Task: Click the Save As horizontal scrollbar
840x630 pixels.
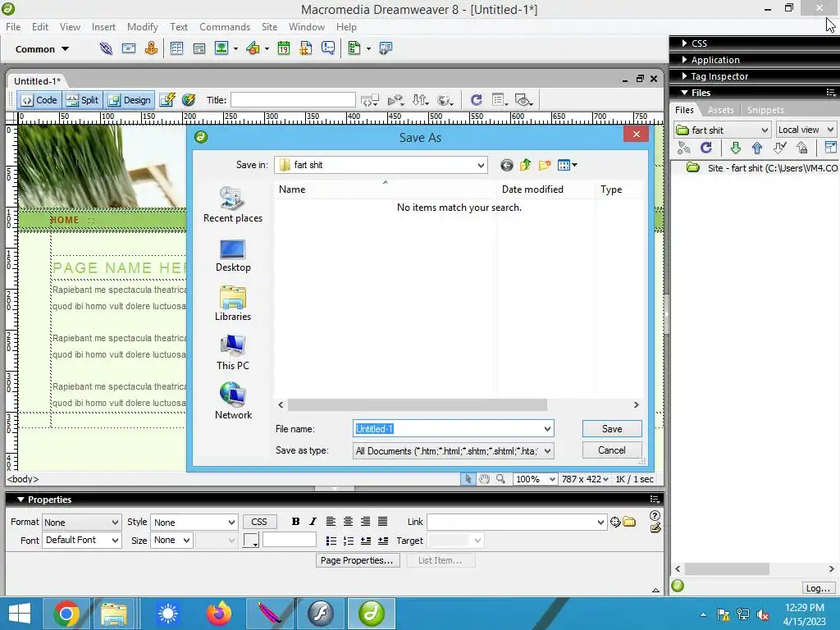Action: click(417, 405)
